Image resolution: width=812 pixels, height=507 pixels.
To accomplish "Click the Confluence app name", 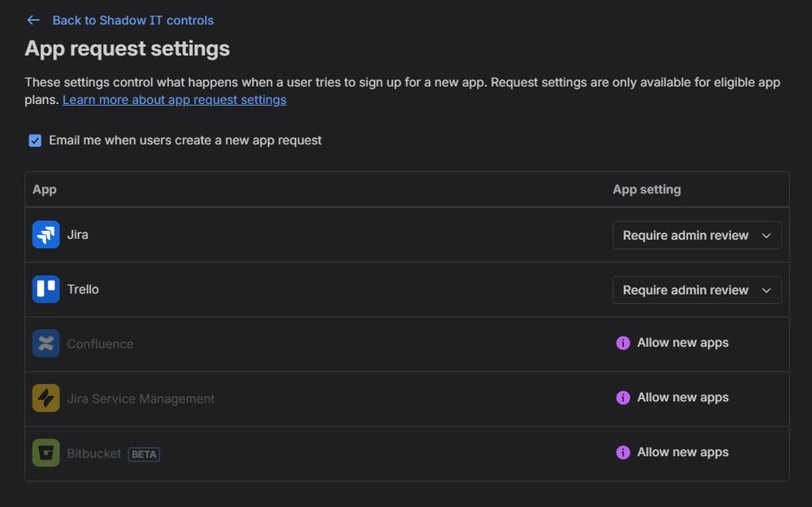I will [x=100, y=344].
